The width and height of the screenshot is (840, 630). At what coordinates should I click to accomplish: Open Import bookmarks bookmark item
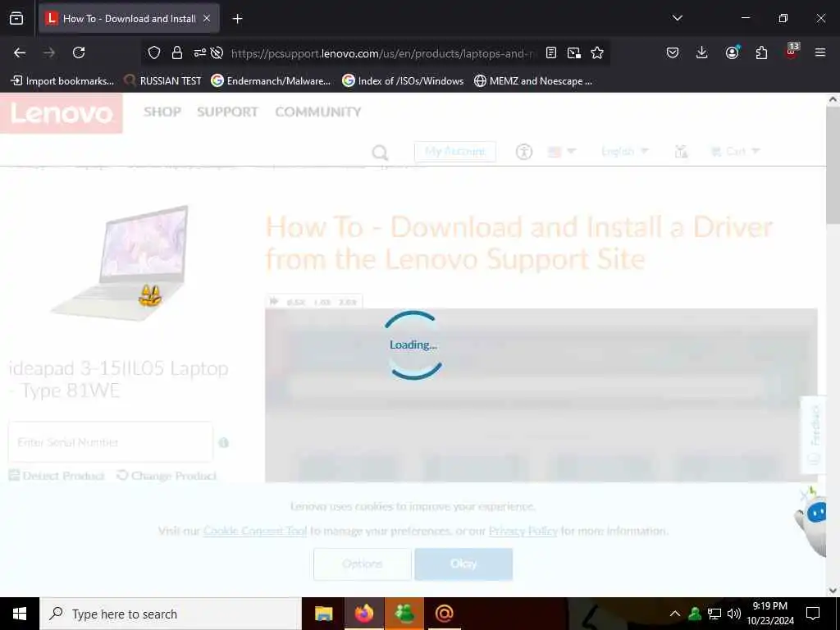62,81
